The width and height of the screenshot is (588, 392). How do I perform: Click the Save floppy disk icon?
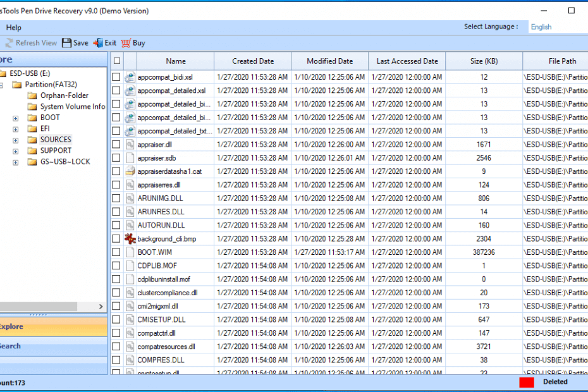click(67, 43)
